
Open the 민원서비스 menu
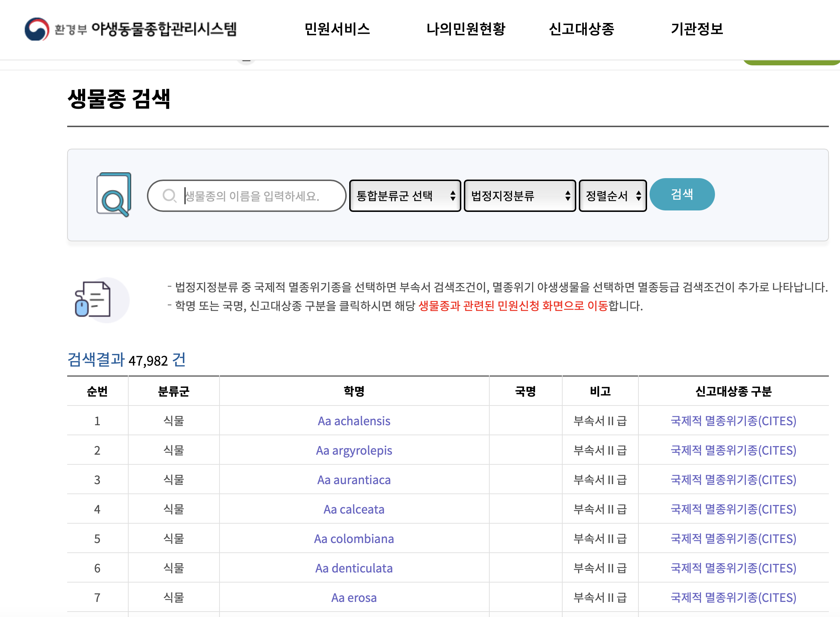click(x=337, y=29)
